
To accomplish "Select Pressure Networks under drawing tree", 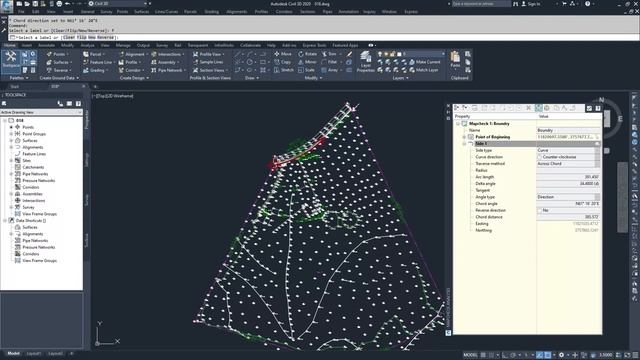I will 38,181.
